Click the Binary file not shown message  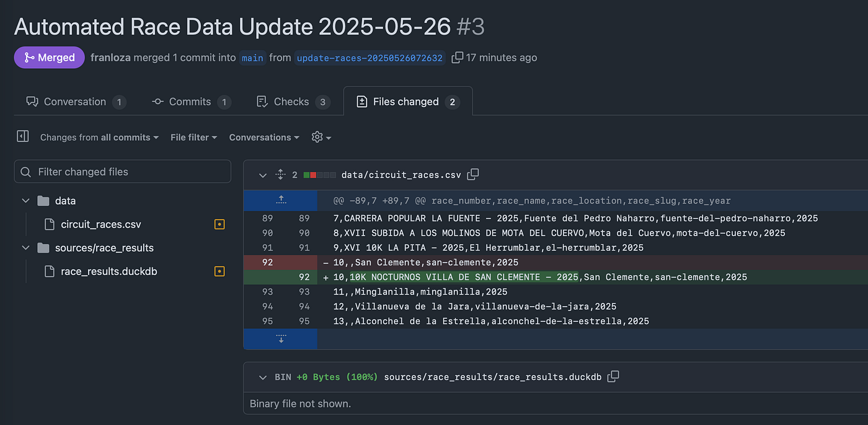(300, 404)
